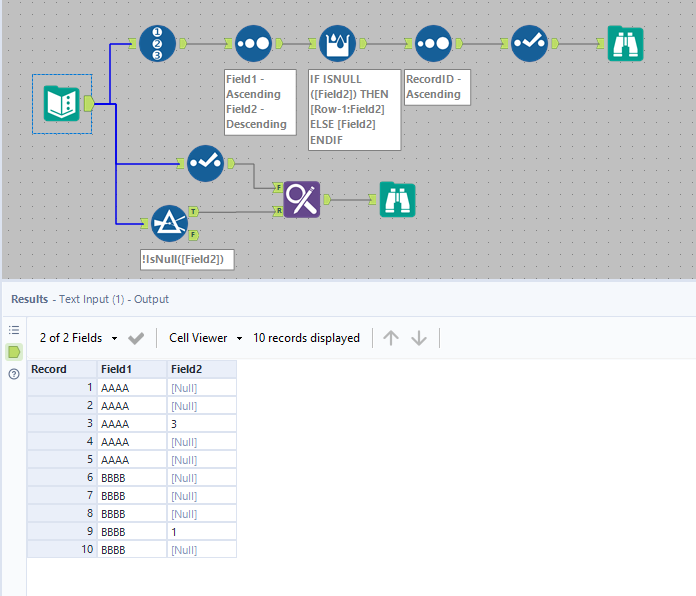Viewport: 696px width, 596px height.
Task: Move to next record with down arrow
Action: pyautogui.click(x=419, y=338)
